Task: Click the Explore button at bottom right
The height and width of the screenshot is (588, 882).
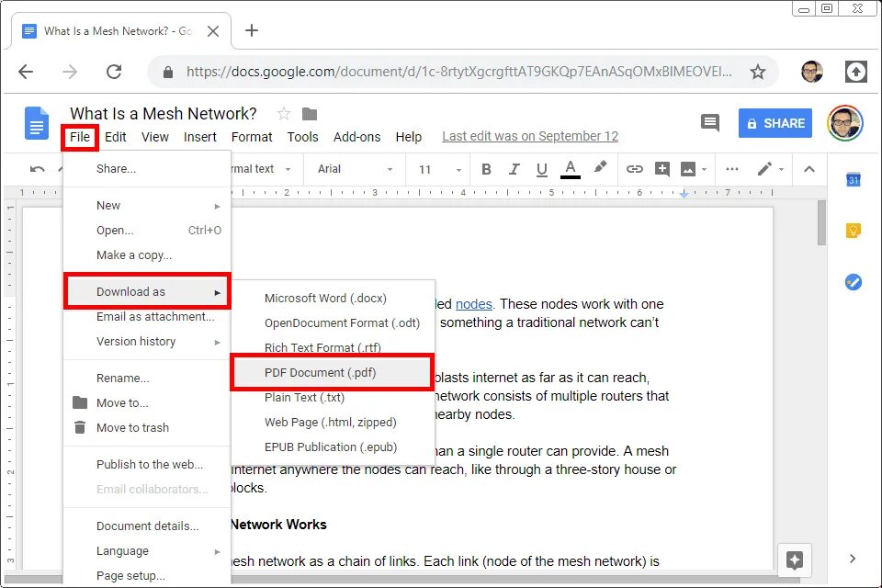Action: [x=794, y=560]
